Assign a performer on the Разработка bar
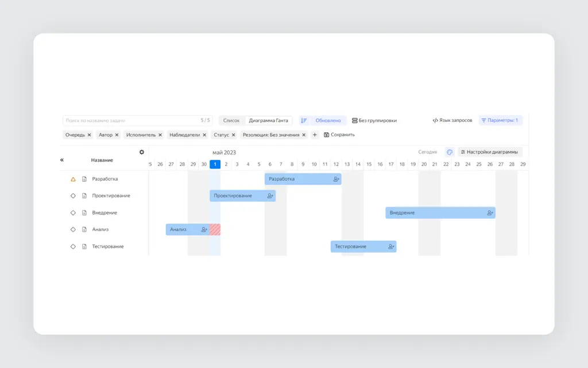The height and width of the screenshot is (368, 588). tap(336, 179)
